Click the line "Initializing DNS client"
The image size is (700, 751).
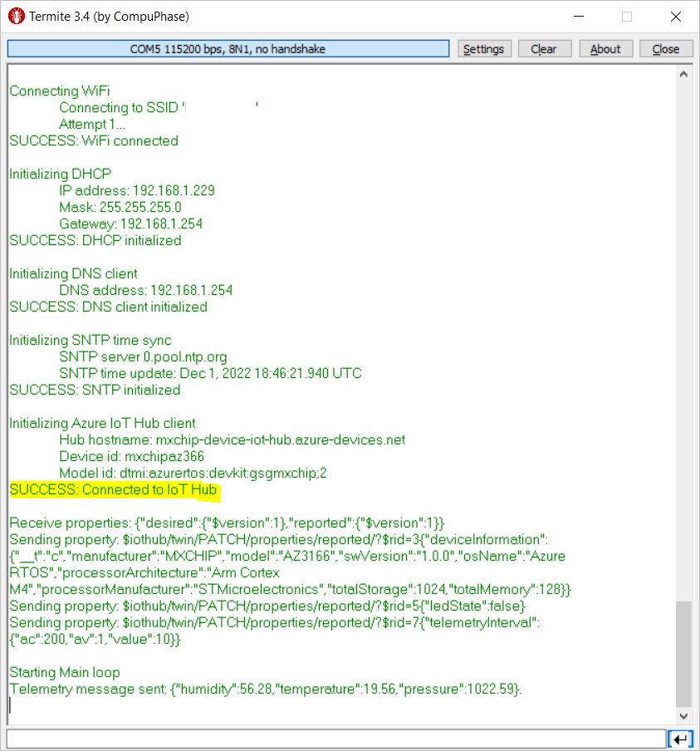point(73,274)
